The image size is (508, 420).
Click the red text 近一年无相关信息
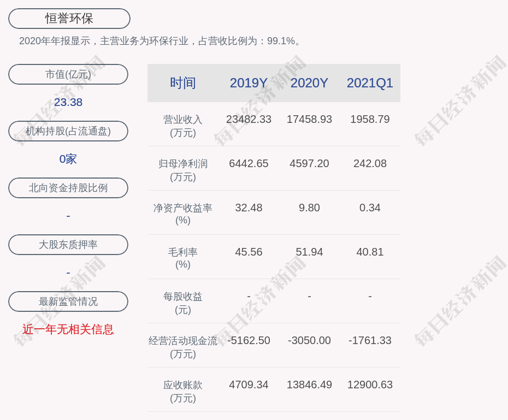tap(68, 329)
